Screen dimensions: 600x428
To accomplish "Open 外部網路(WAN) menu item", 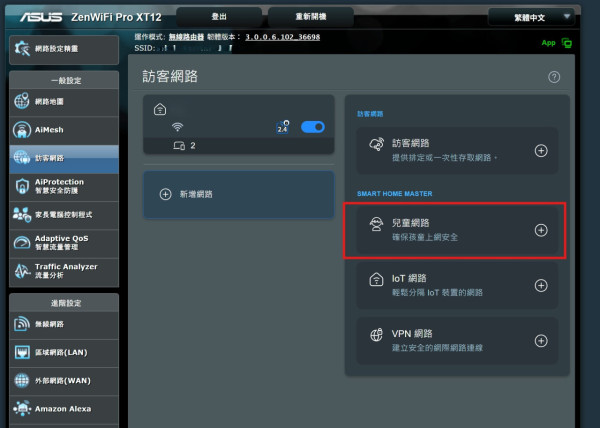I will (64, 381).
